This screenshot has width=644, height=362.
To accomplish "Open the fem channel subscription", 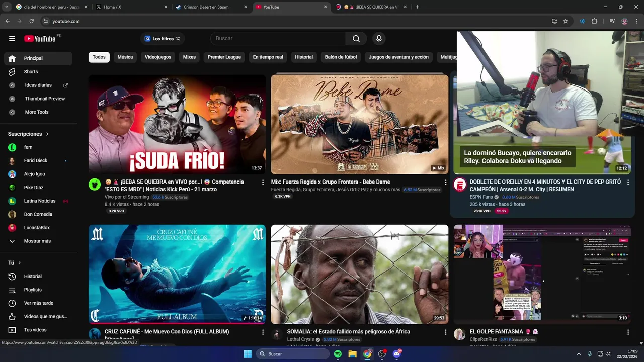I will (x=38, y=147).
